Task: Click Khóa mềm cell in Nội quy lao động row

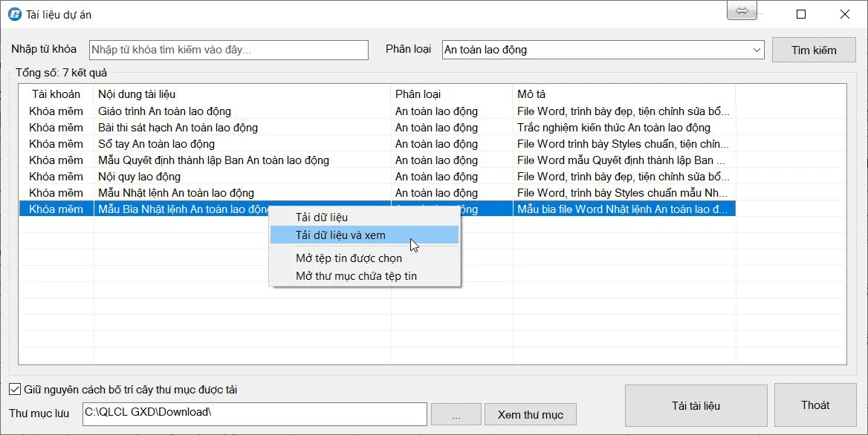Action: click(56, 177)
